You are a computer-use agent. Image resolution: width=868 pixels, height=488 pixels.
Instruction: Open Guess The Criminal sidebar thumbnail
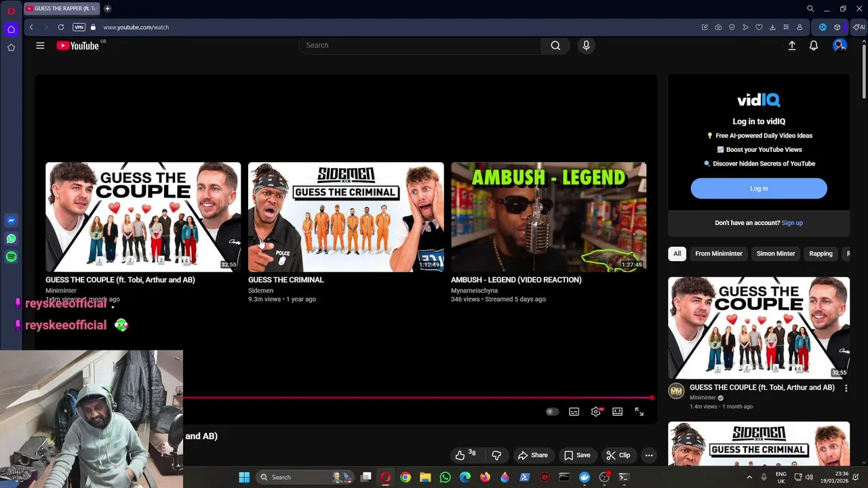[x=759, y=444]
